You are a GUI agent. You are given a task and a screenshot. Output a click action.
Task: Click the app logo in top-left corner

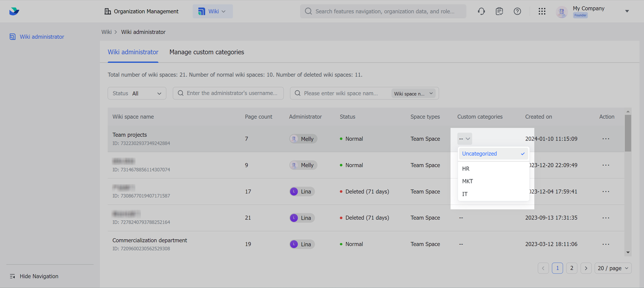(14, 11)
